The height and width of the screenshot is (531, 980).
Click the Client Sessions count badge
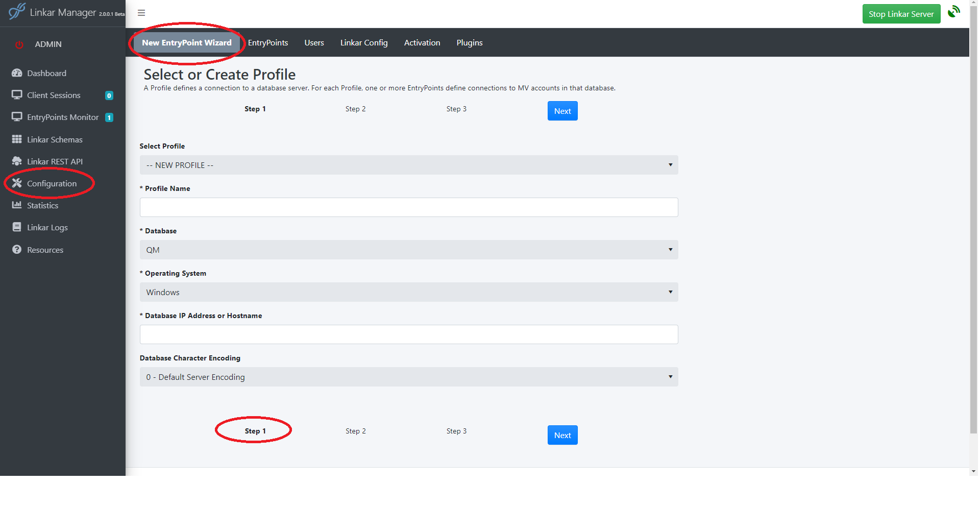point(109,95)
